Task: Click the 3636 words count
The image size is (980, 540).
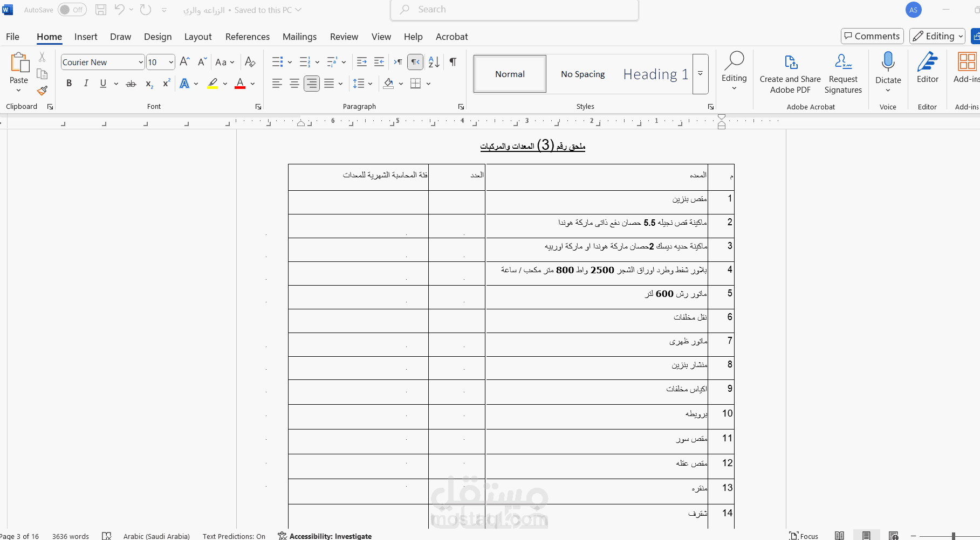Action: (71, 536)
